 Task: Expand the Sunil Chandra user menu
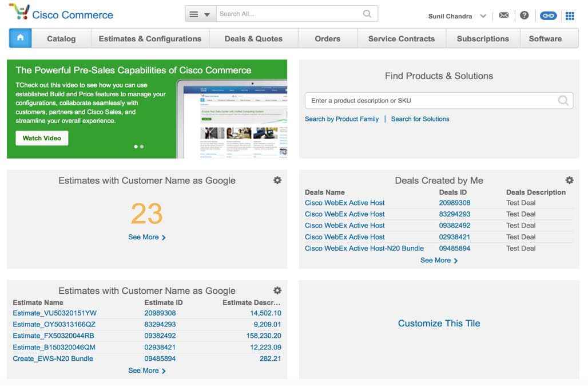tap(483, 16)
